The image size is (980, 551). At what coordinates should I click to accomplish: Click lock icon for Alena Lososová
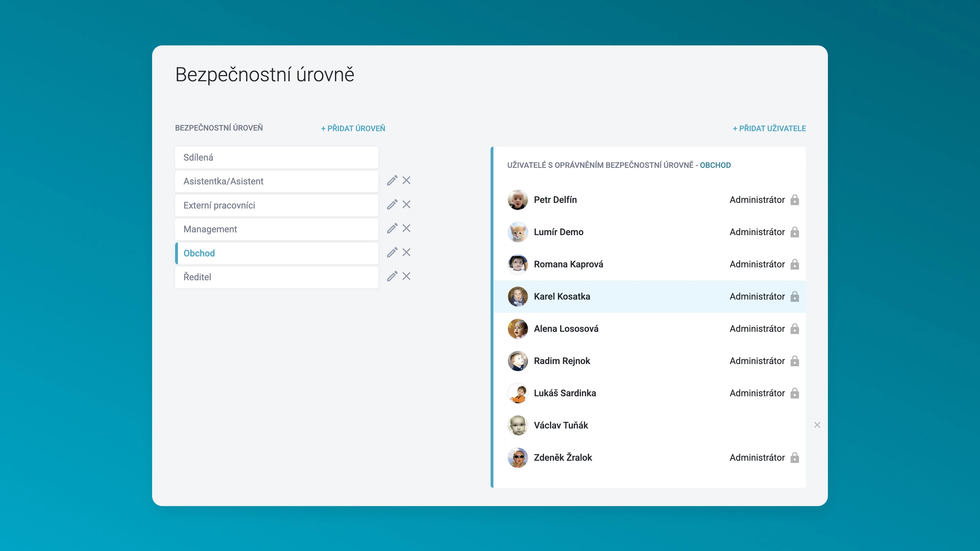pos(795,329)
